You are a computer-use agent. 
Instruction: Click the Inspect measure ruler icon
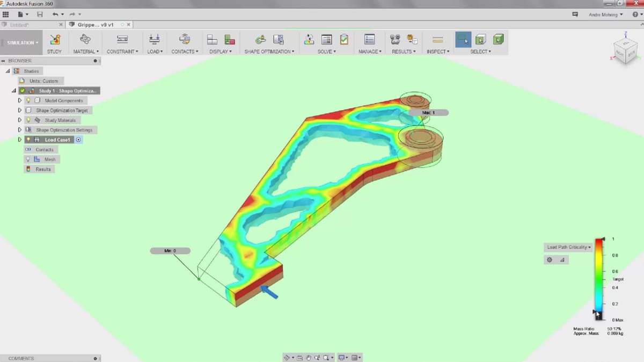437,39
